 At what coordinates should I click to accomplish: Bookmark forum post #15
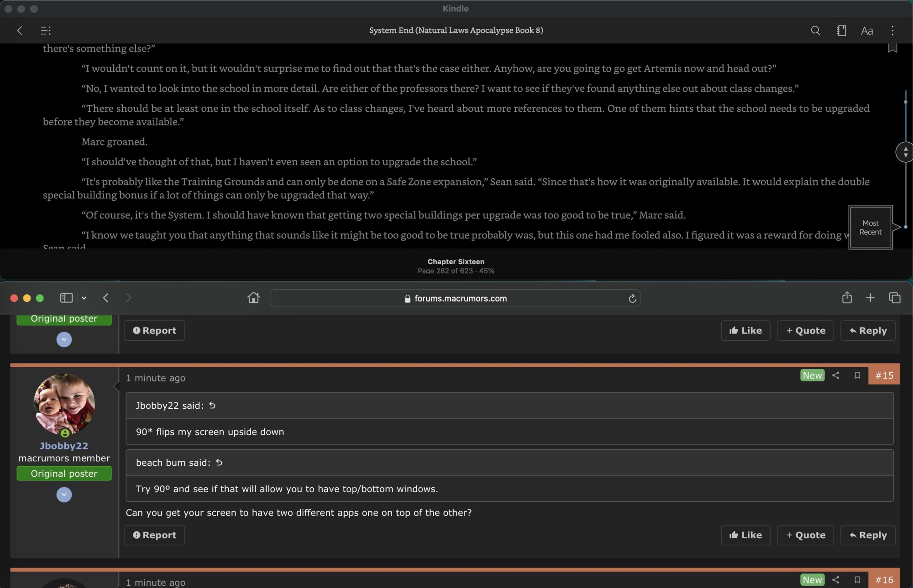point(857,375)
